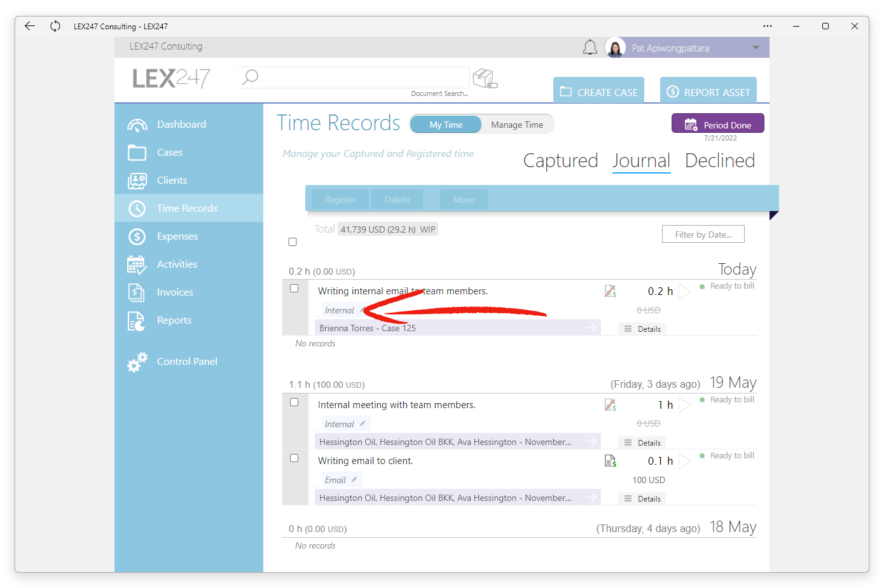Click non-billable icon on internal meeting record
This screenshot has width=884, height=588.
tap(610, 405)
